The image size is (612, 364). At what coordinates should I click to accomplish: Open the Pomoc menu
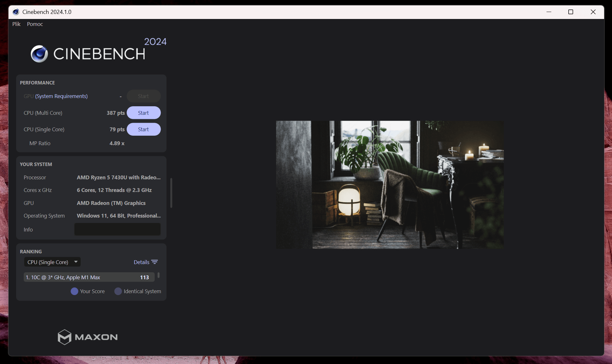coord(35,24)
